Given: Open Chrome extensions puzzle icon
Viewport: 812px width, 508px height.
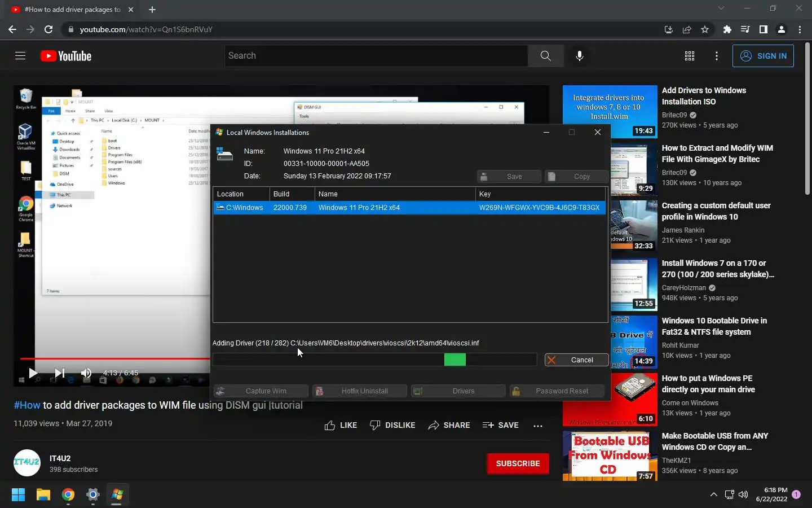Looking at the screenshot, I should [x=727, y=29].
